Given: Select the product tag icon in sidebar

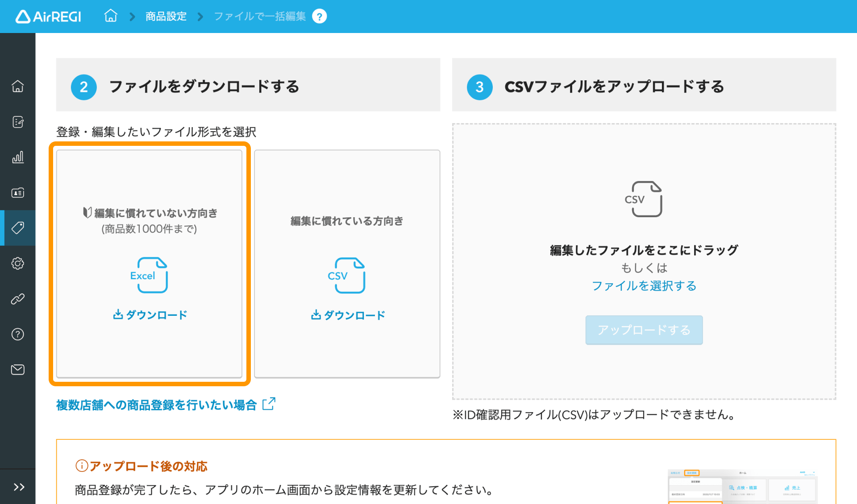Looking at the screenshot, I should [x=18, y=228].
